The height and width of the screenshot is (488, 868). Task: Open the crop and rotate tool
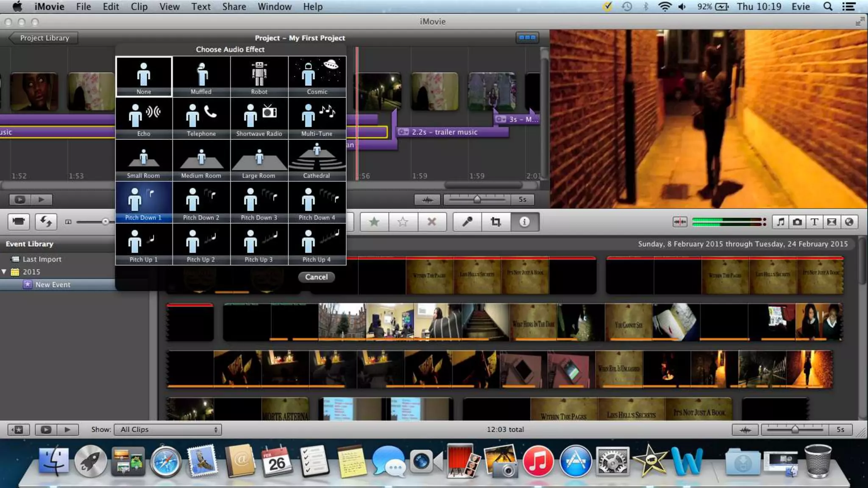tap(496, 222)
